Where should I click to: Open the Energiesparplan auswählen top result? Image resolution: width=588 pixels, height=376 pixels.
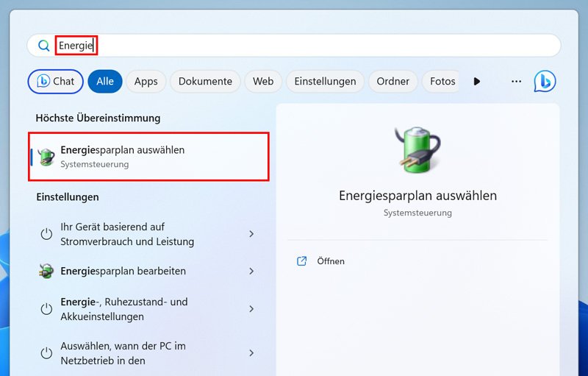tap(149, 157)
